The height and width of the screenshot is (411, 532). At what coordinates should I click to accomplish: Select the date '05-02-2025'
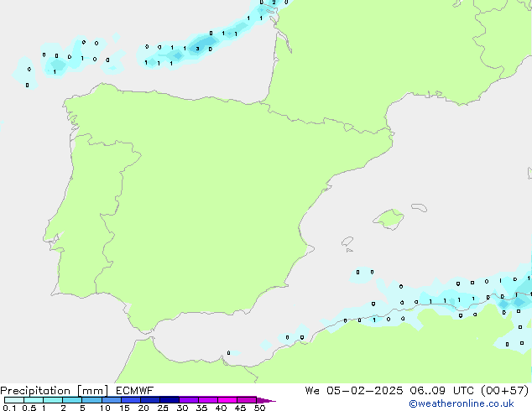point(365,391)
